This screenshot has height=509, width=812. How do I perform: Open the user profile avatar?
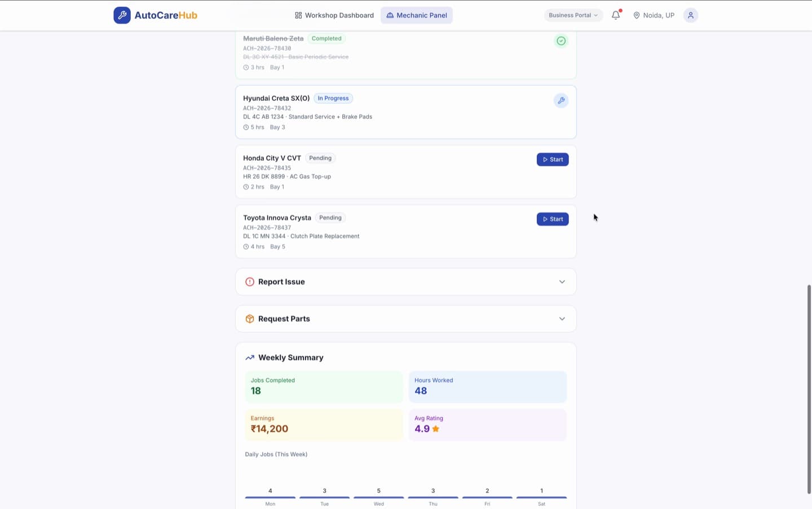(690, 15)
